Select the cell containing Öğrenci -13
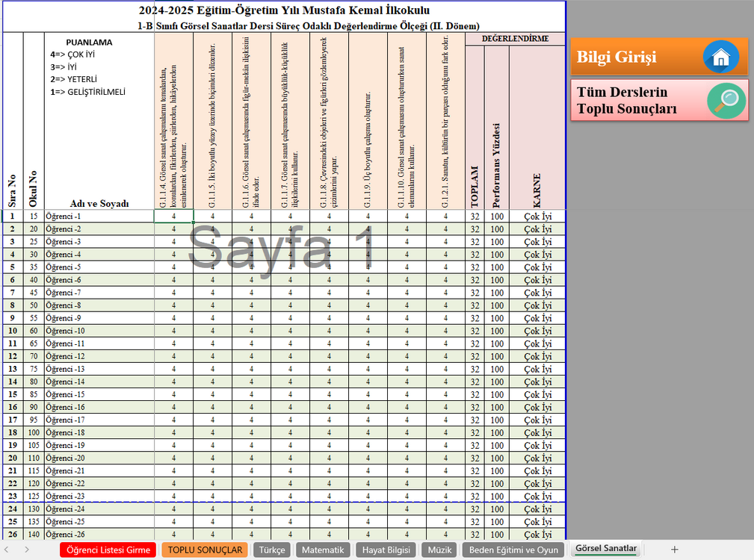This screenshot has width=754, height=560. coord(99,369)
